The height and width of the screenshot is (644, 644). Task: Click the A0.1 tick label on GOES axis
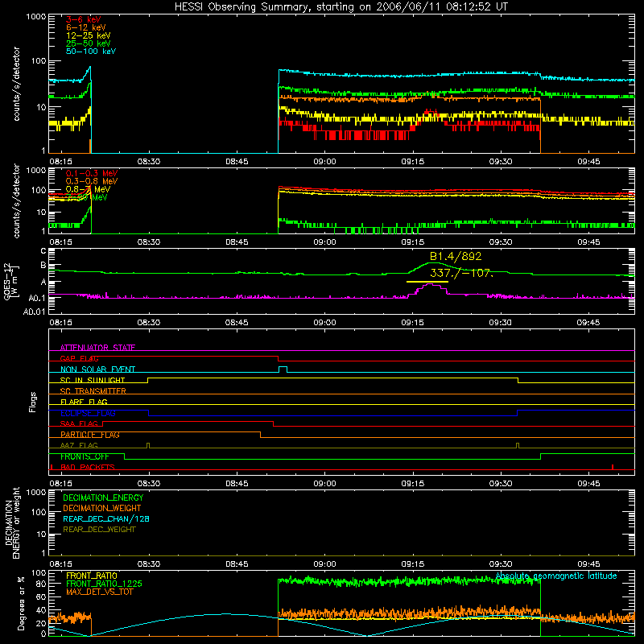37,298
